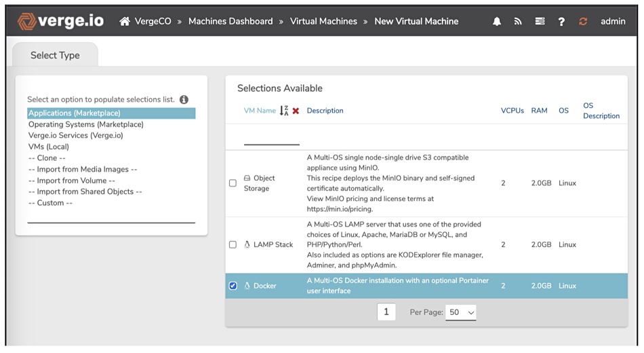The image size is (644, 353).
Task: Clear sorting with the red X icon
Action: pyautogui.click(x=296, y=111)
